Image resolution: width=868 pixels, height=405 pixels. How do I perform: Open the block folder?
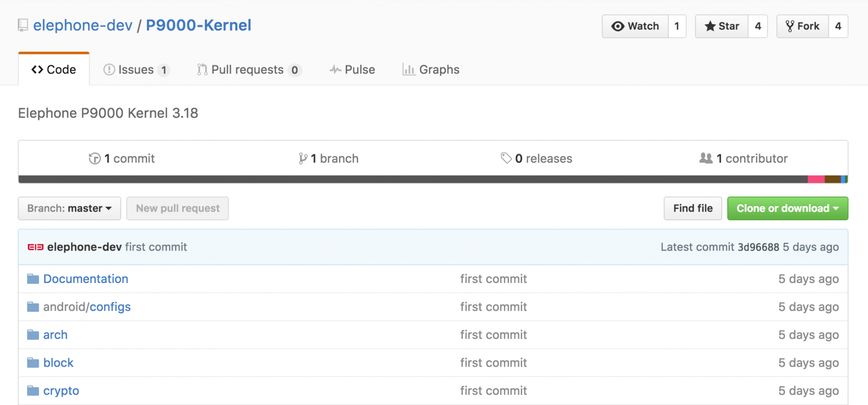(58, 363)
